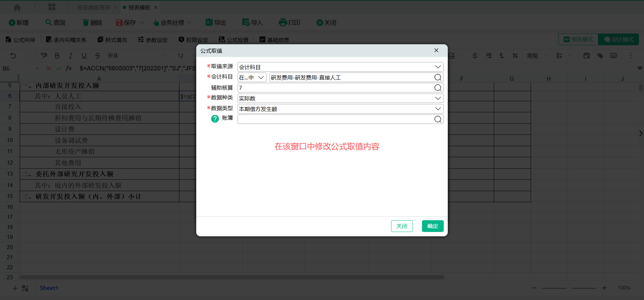Viewport: 644px width, 300px height.
Task: Expand the 取值来源 dropdown
Action: pyautogui.click(x=438, y=67)
